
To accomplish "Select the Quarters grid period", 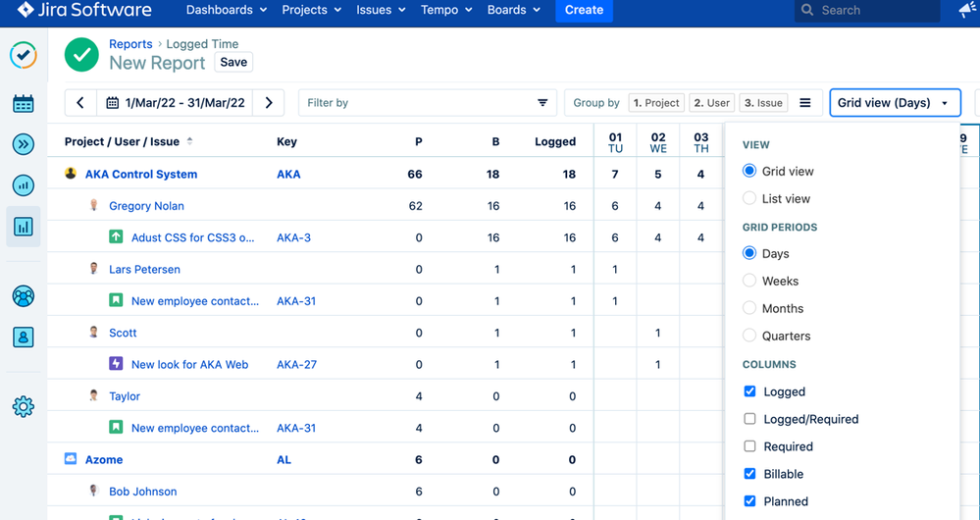I will [x=748, y=336].
